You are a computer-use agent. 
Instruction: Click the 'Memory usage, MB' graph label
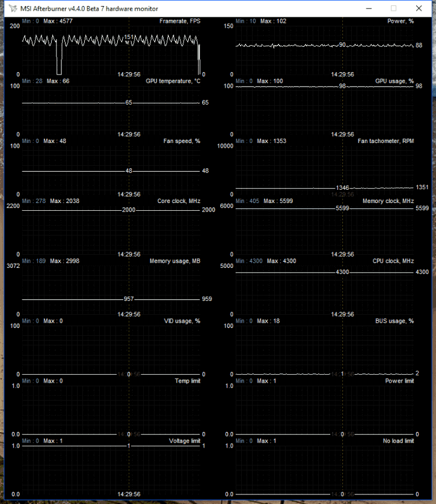[175, 261]
